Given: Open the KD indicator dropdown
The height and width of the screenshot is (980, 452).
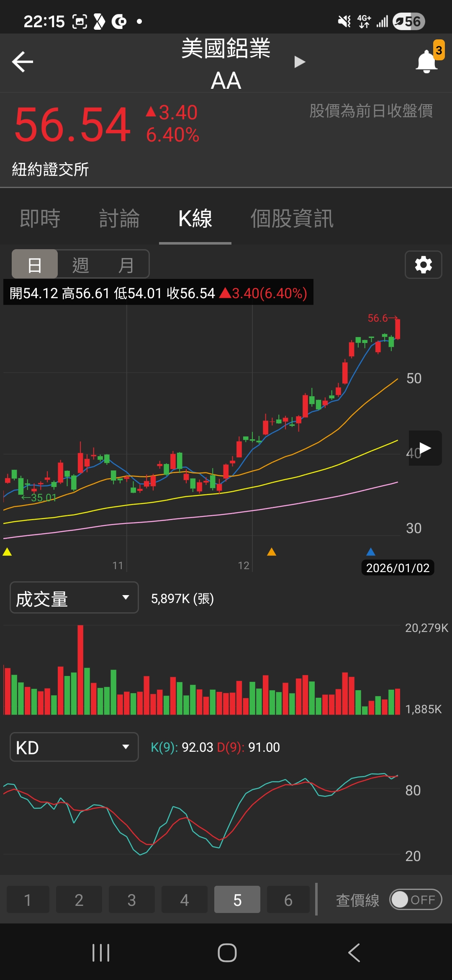Looking at the screenshot, I should click(x=74, y=747).
